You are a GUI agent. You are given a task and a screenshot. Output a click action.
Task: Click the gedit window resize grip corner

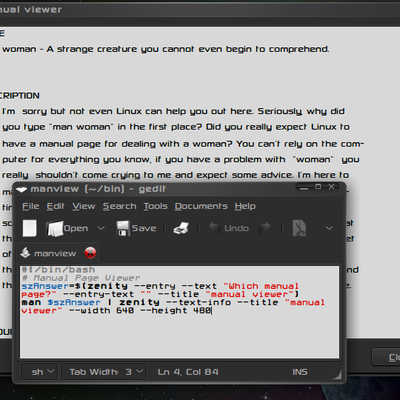click(337, 375)
